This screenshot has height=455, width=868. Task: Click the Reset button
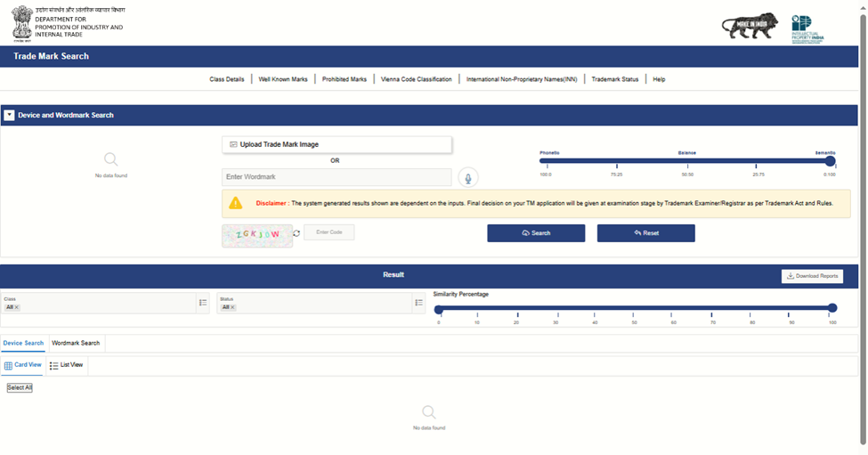pyautogui.click(x=646, y=233)
